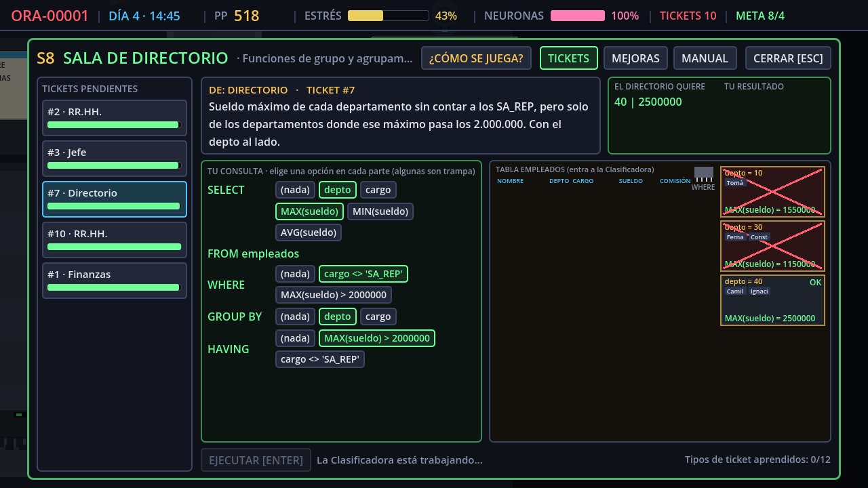Open pending ticket #10 · RR.HH.
The image size is (868, 488).
[115, 240]
